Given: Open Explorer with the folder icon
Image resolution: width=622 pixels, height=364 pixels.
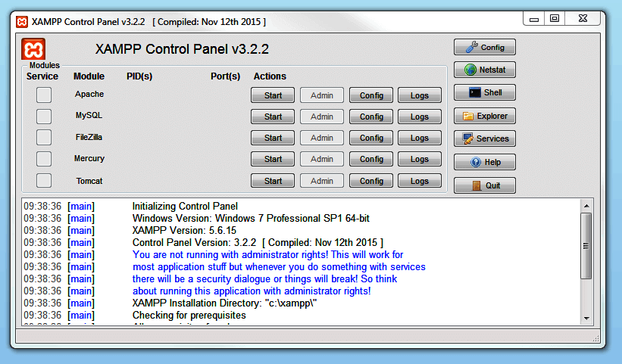Looking at the screenshot, I should (x=485, y=116).
